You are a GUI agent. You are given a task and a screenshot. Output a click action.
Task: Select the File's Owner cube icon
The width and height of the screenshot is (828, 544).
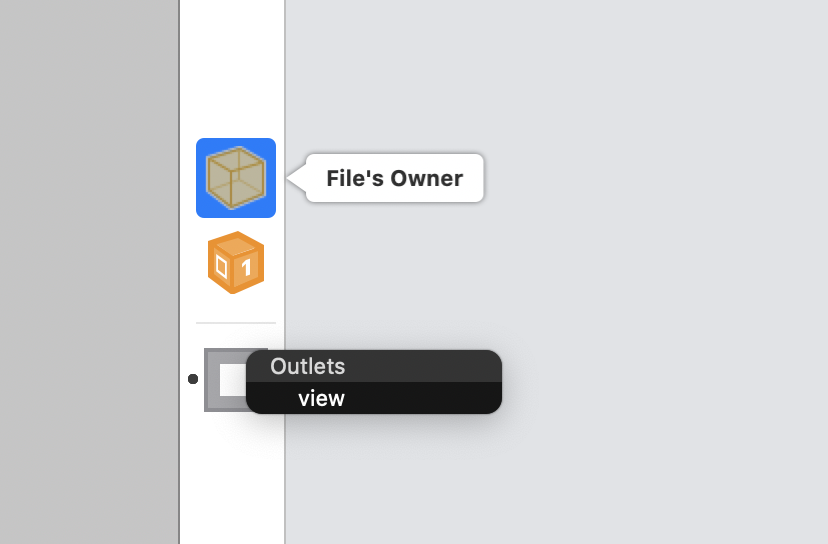pyautogui.click(x=236, y=178)
